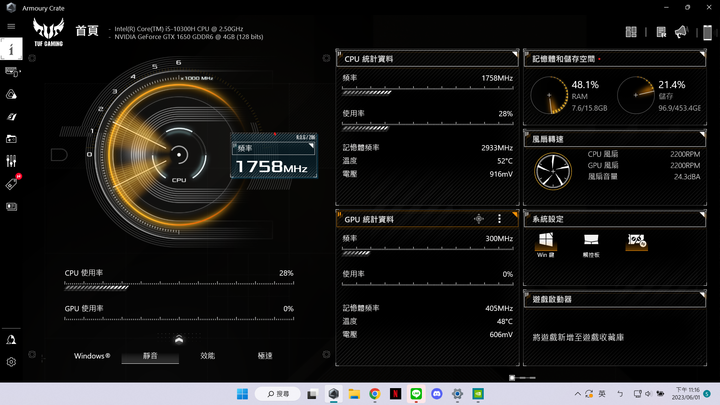Click the volume icon in tray
The width and height of the screenshot is (720, 405).
[648, 394]
